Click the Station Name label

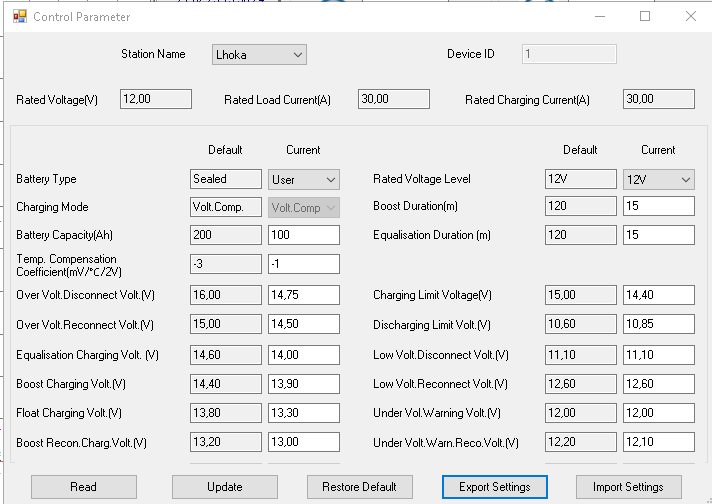tap(153, 54)
